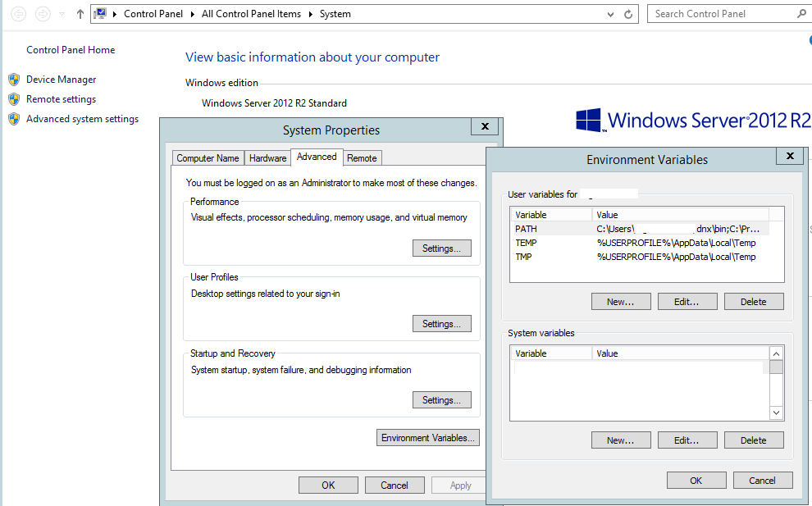The image size is (812, 506).
Task: Open Performance Settings
Action: pyautogui.click(x=442, y=248)
